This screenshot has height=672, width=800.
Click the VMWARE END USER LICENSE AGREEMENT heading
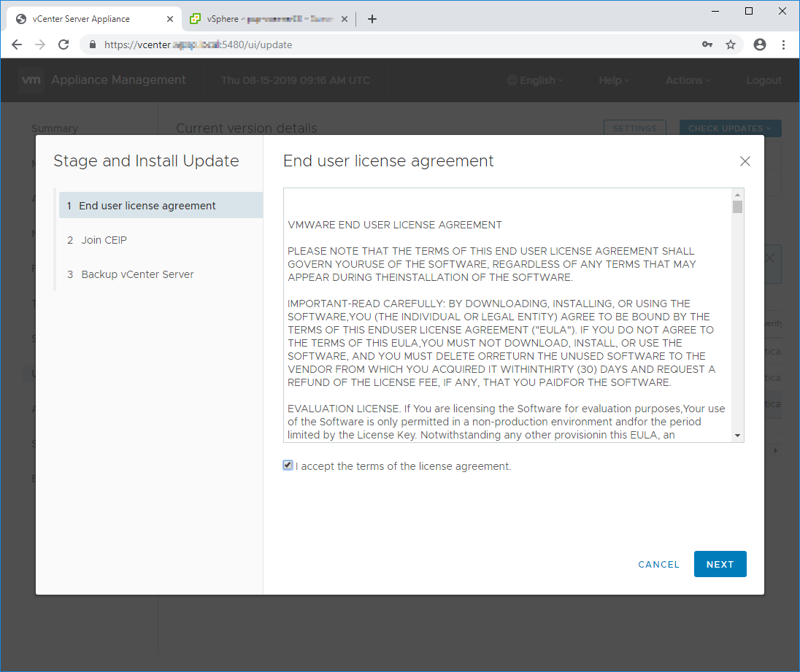click(394, 225)
